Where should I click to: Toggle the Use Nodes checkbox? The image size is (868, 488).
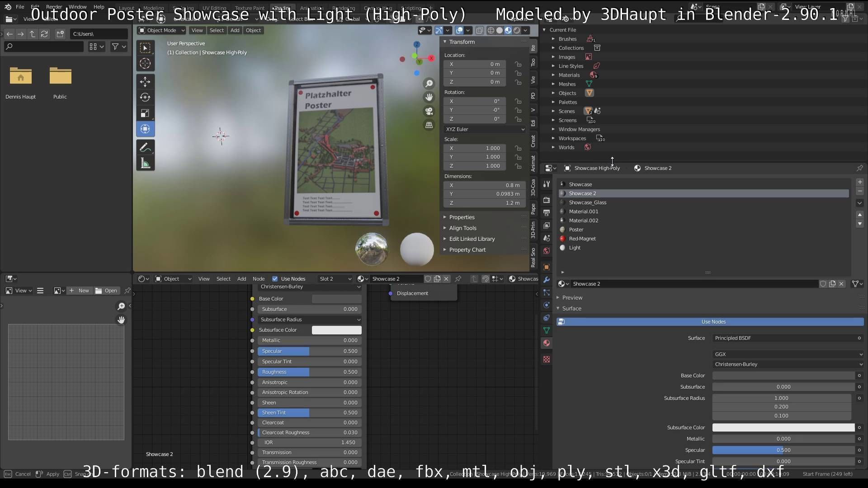tap(275, 279)
